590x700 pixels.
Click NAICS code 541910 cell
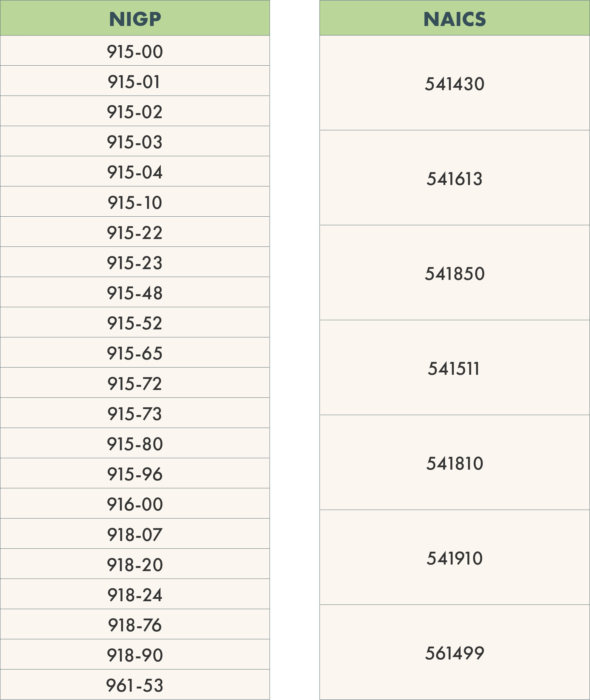pyautogui.click(x=454, y=558)
